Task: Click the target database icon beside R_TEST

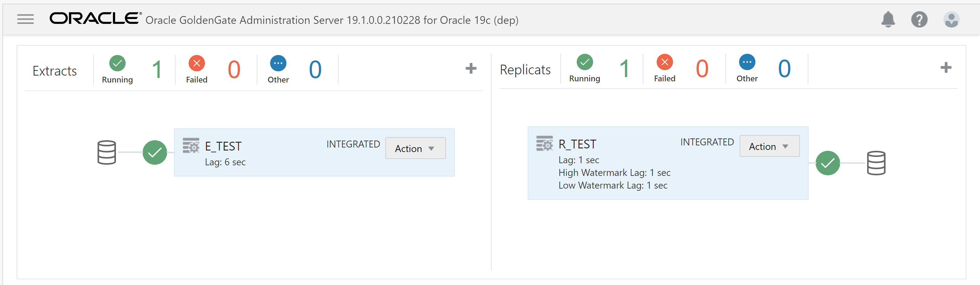Action: tap(876, 163)
